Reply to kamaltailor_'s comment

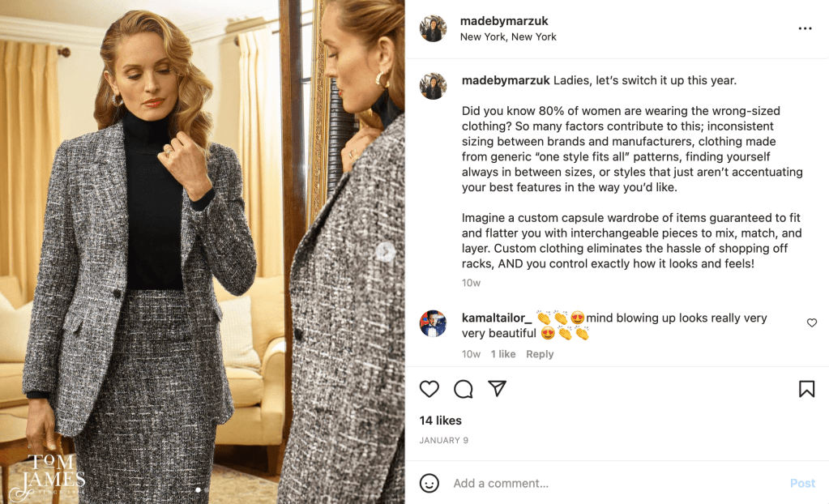pos(540,354)
